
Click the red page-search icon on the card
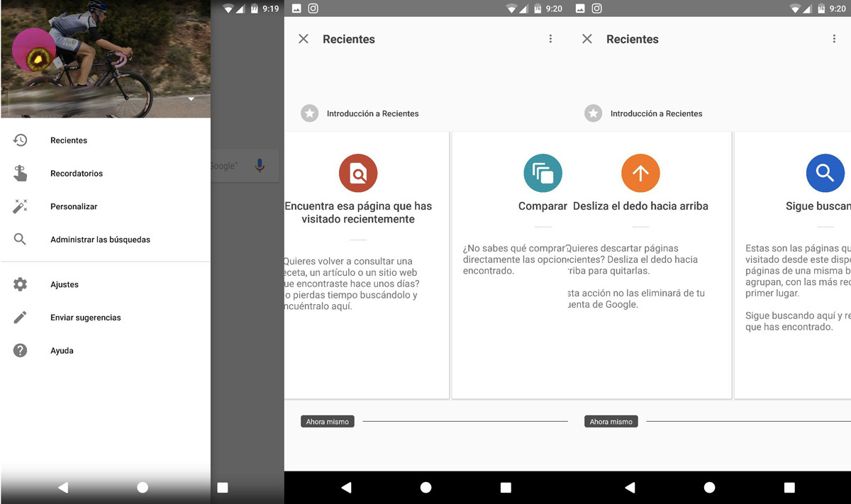(x=358, y=173)
